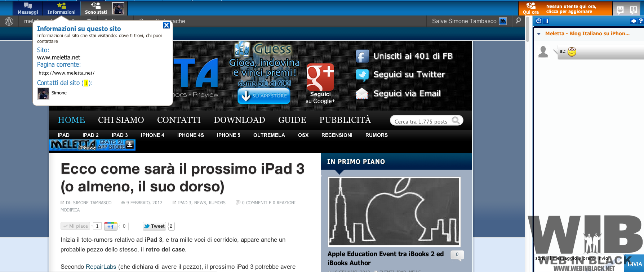Click the Tweet share button
This screenshot has width=644, height=272.
(x=154, y=226)
